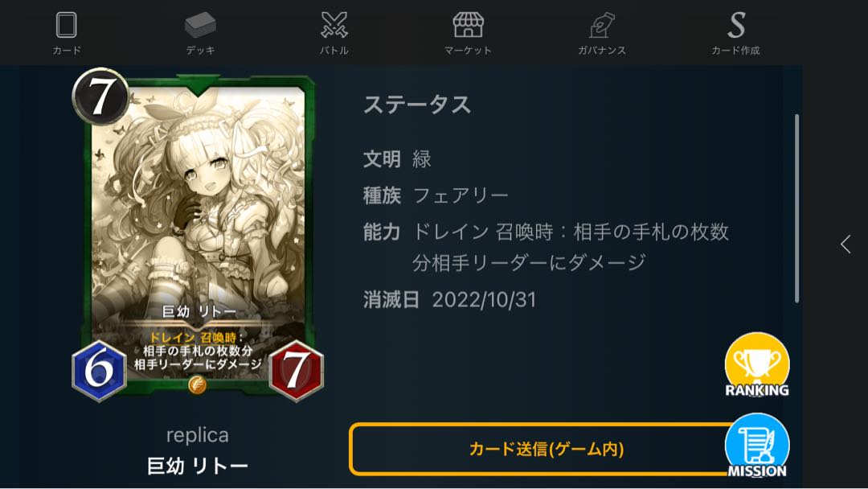868x489 pixels.
Task: Tap the black cost 7 orb
Action: (100, 97)
